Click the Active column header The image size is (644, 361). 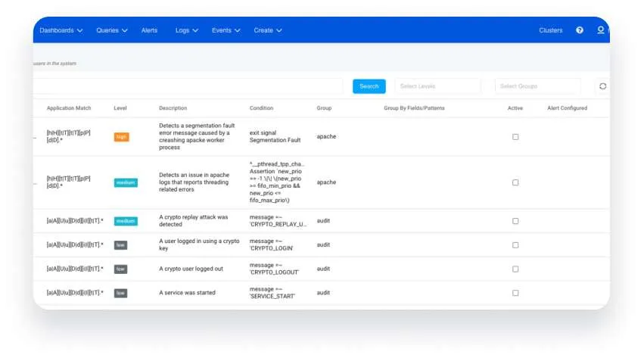tap(515, 108)
